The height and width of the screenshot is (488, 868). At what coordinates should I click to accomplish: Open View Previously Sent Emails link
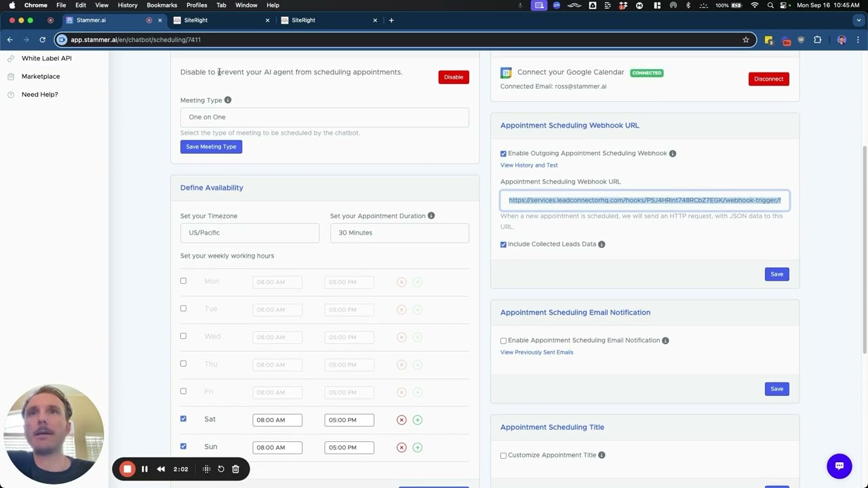536,352
